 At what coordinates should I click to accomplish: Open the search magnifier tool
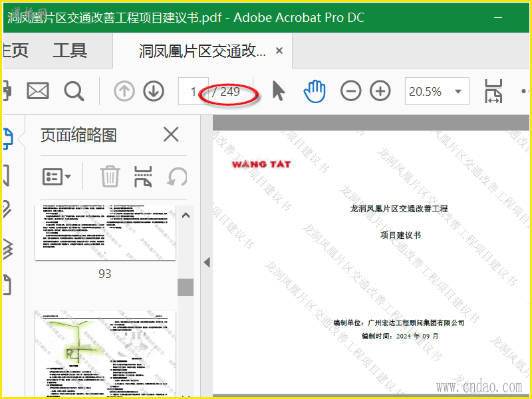click(74, 91)
